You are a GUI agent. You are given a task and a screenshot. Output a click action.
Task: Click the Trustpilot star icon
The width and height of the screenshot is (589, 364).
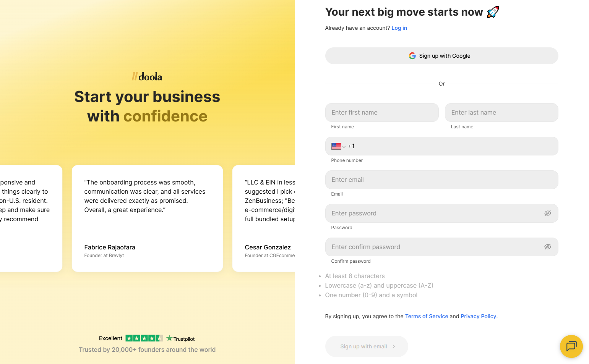(169, 338)
